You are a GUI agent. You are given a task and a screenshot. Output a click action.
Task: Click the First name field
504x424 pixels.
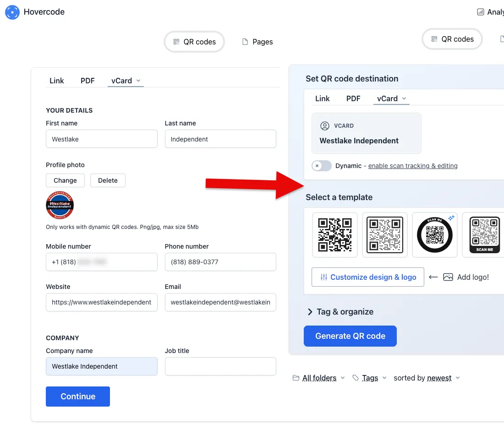point(102,139)
